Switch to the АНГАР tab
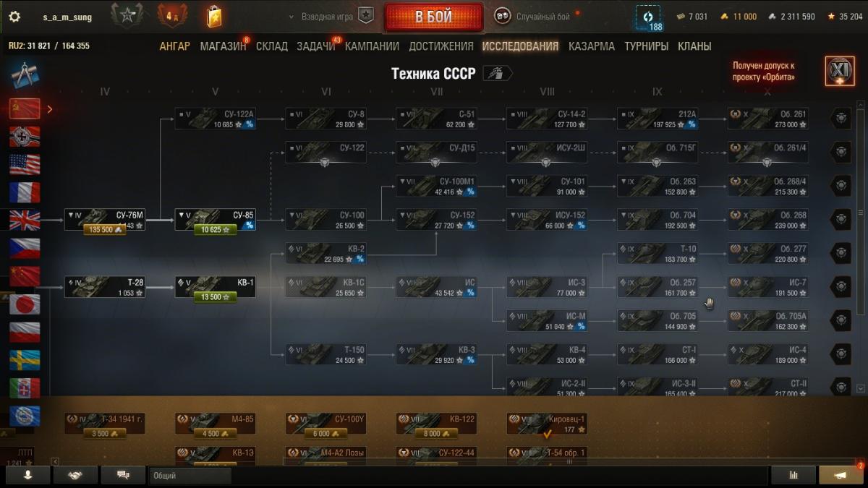This screenshot has height=488, width=868. (175, 46)
